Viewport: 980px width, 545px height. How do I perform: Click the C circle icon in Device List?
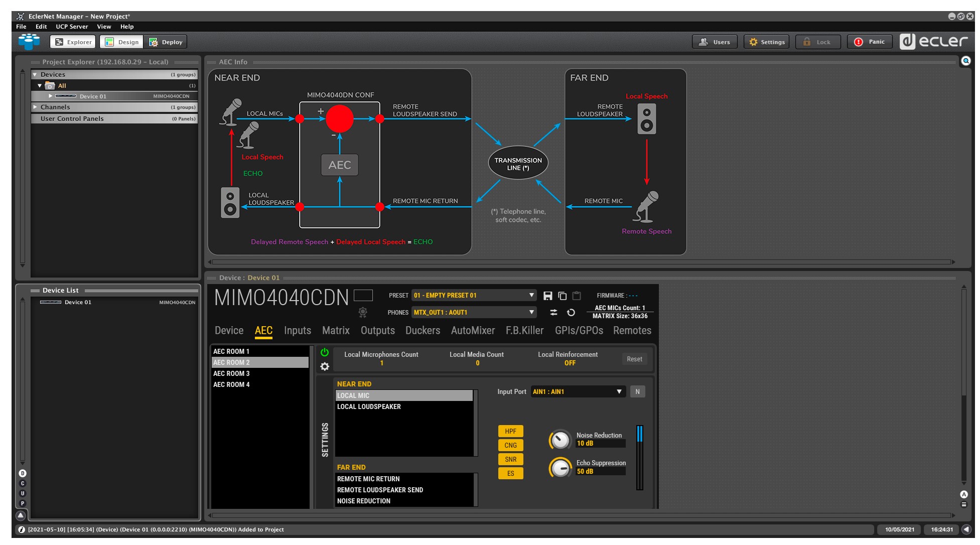22,483
